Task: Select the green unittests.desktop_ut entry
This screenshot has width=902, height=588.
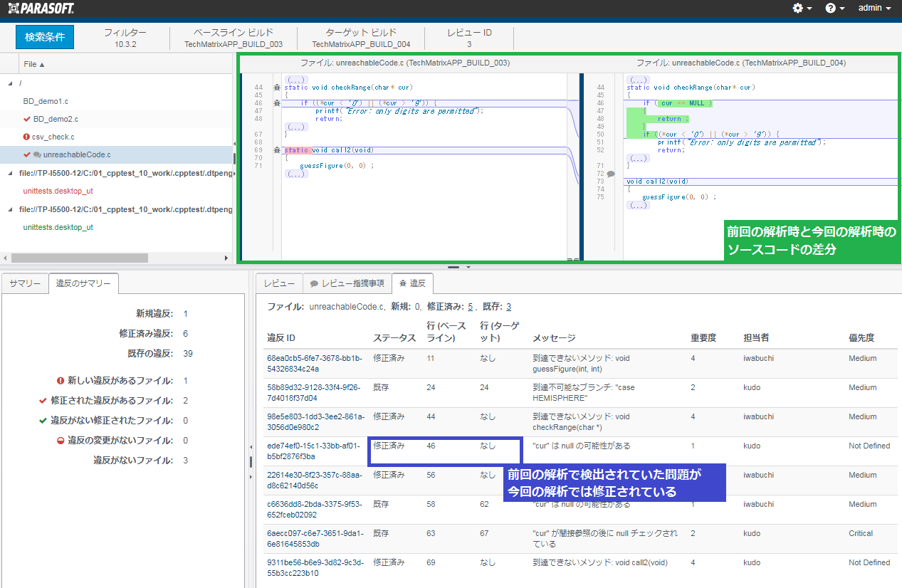Action: click(x=58, y=227)
